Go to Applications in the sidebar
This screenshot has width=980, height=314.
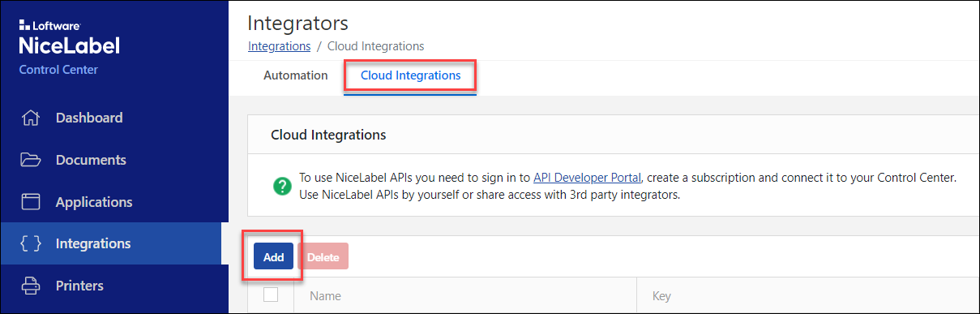coord(94,202)
